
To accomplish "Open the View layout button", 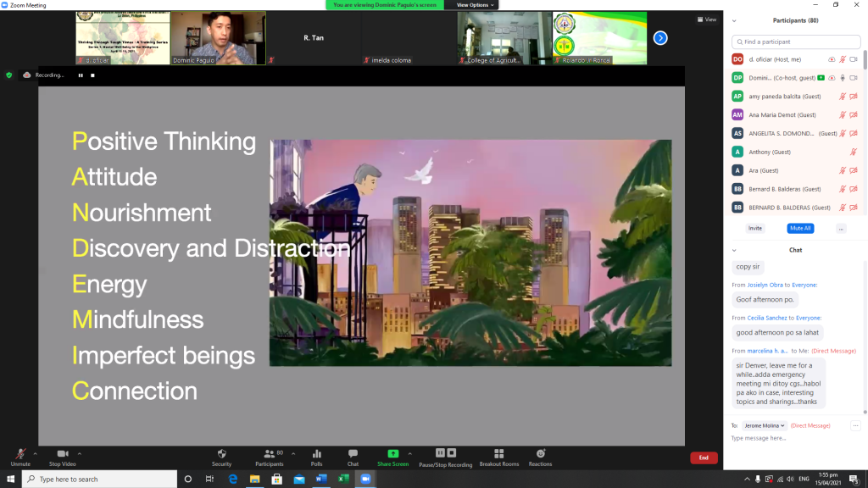I will (x=707, y=19).
